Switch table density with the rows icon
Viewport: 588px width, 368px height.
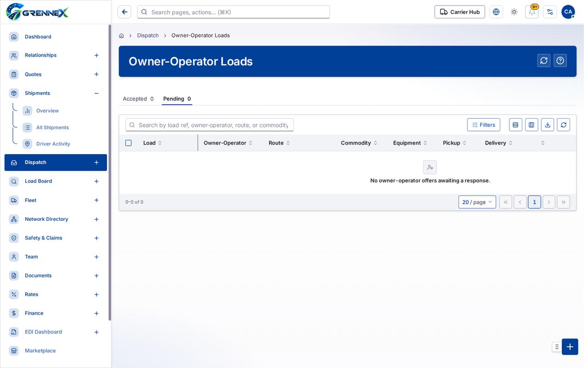pyautogui.click(x=515, y=125)
